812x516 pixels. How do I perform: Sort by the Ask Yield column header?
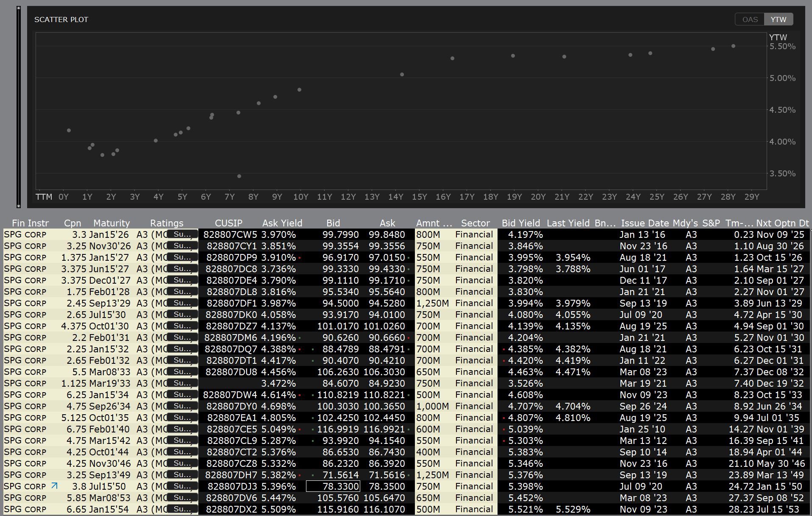coord(282,223)
